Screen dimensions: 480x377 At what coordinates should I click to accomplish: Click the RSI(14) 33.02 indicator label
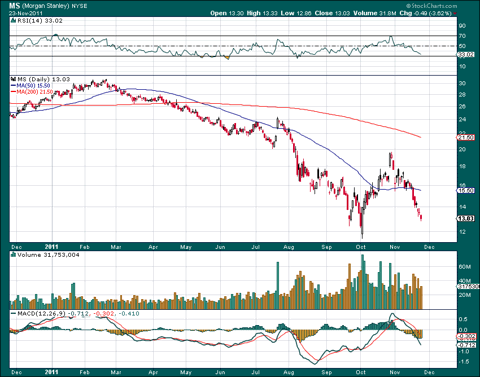[40, 21]
